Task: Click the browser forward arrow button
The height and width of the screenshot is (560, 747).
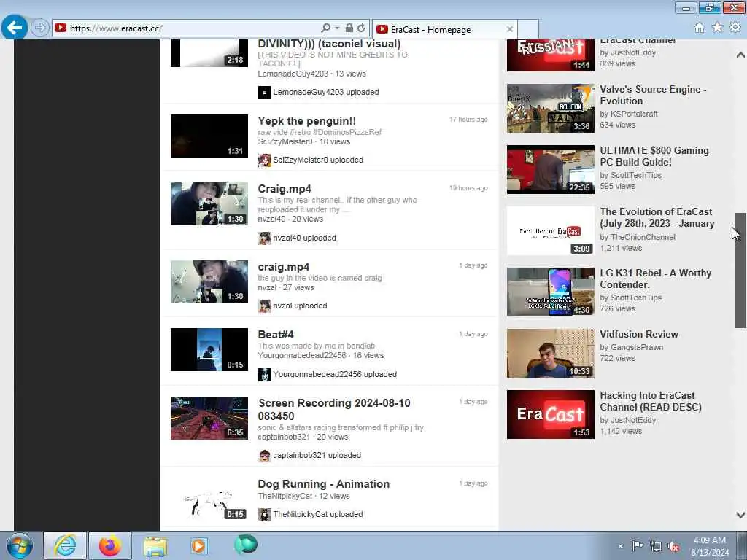Action: tap(40, 28)
